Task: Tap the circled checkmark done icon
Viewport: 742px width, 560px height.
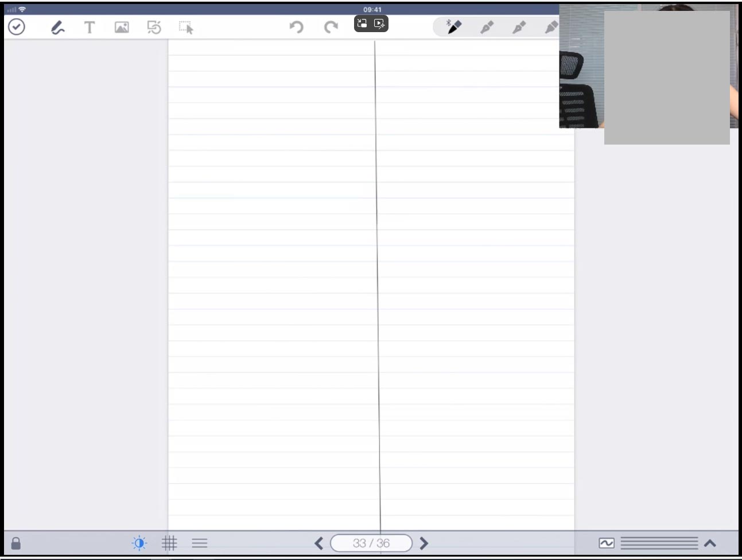Action: pyautogui.click(x=17, y=26)
